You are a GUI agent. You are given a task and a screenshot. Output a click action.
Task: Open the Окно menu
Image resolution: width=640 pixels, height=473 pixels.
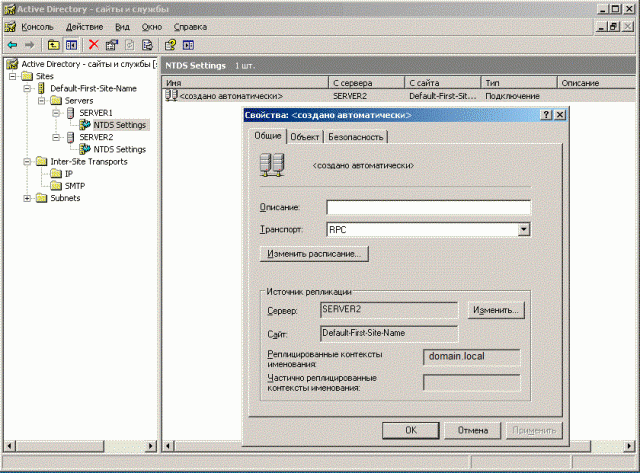click(152, 27)
